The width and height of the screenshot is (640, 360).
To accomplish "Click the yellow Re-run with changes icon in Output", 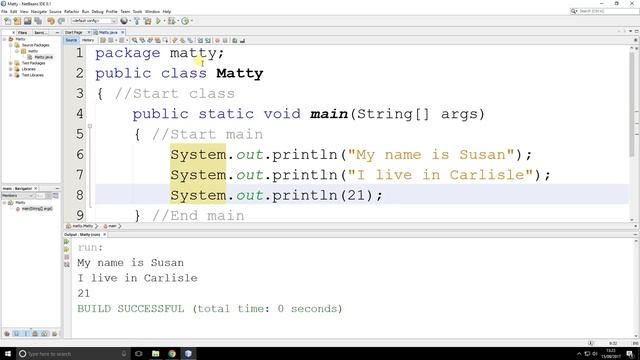I will (x=67, y=249).
